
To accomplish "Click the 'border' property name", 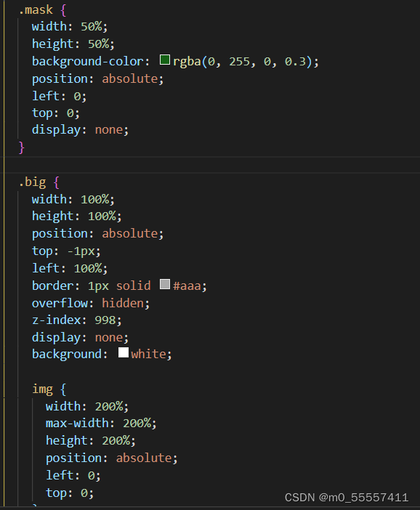I will point(53,286).
